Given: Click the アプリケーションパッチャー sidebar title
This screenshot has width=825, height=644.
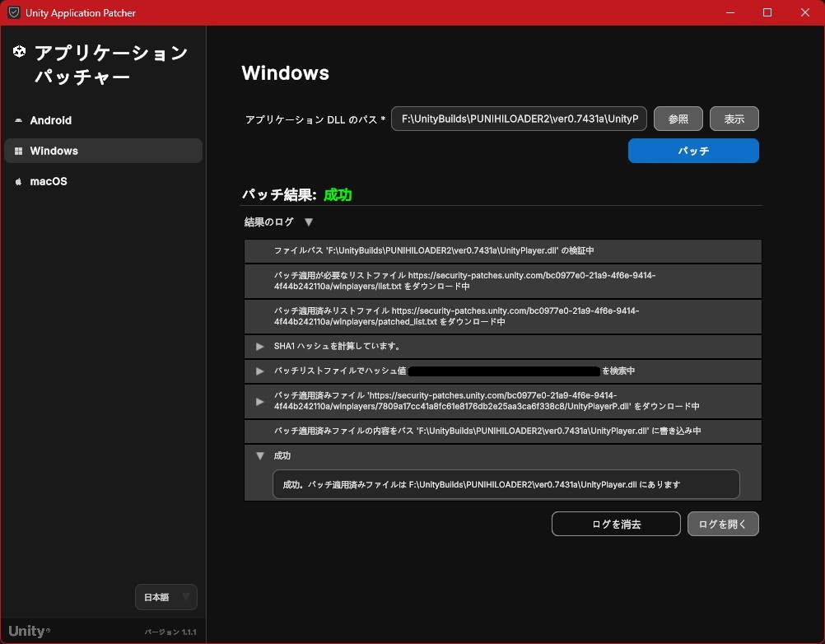Looking at the screenshot, I should [x=111, y=65].
